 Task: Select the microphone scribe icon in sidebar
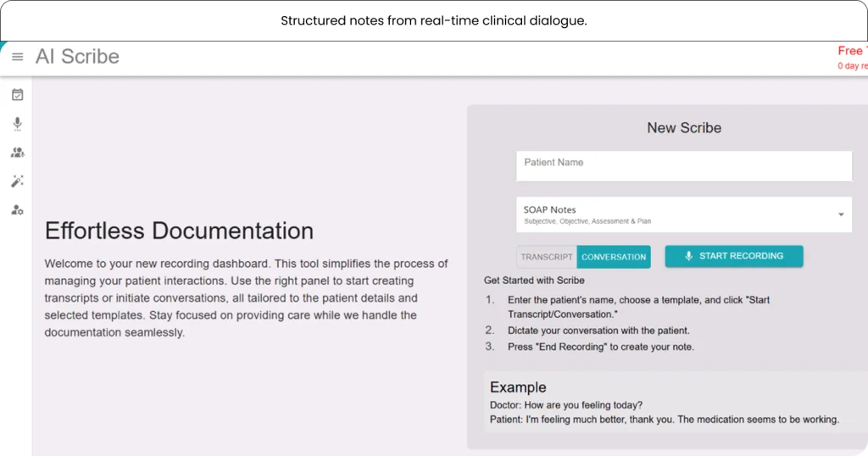point(17,124)
